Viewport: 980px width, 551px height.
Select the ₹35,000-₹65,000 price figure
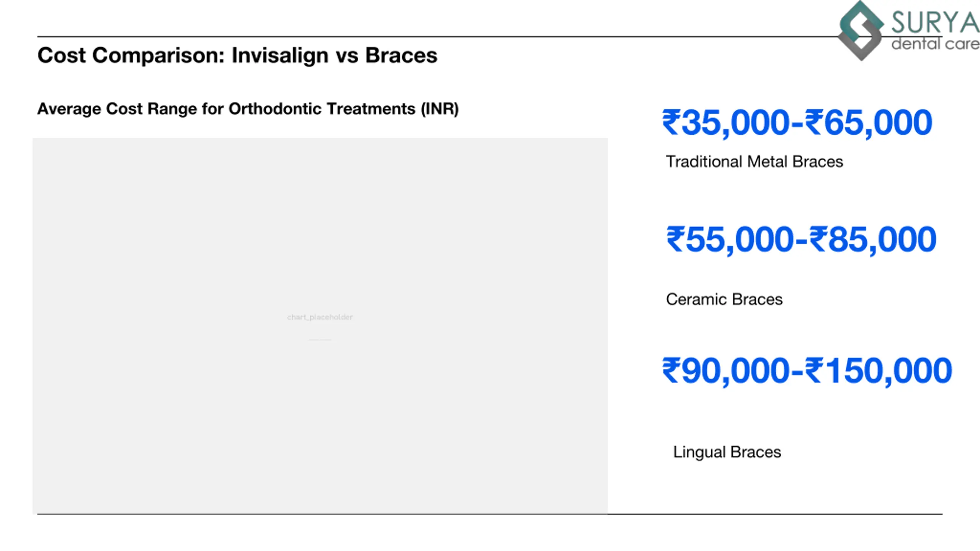(797, 122)
